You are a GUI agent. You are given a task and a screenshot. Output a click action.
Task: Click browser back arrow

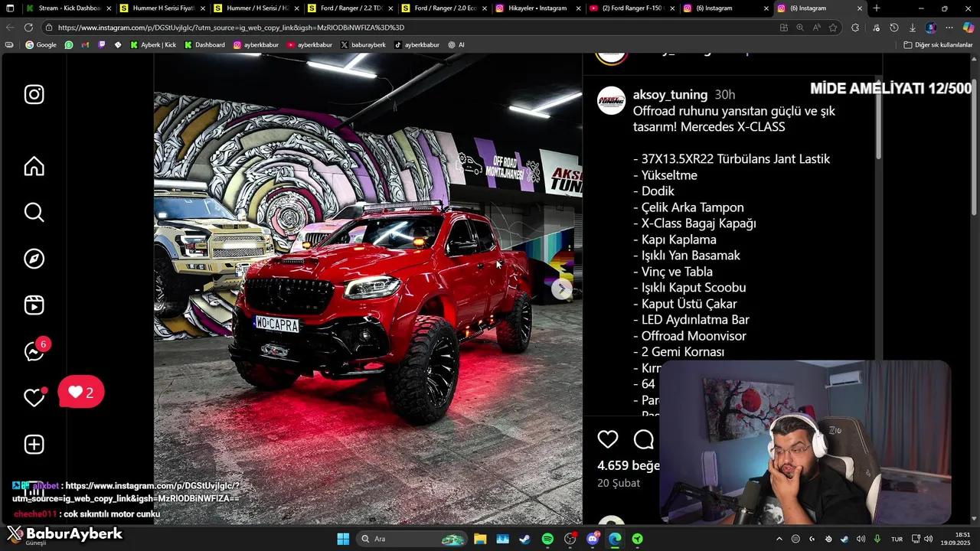point(10,28)
